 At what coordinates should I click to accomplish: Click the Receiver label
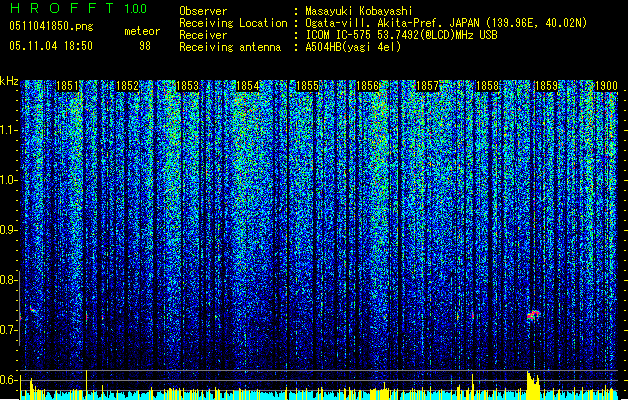(x=203, y=35)
